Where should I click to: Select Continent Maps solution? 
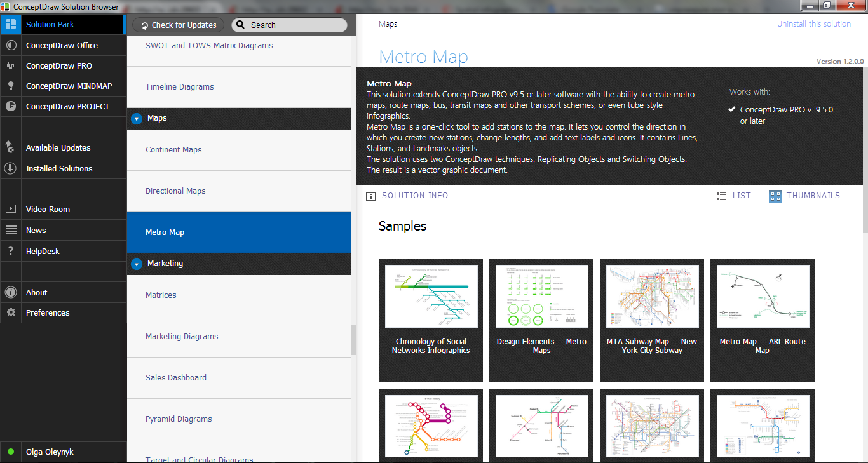239,150
